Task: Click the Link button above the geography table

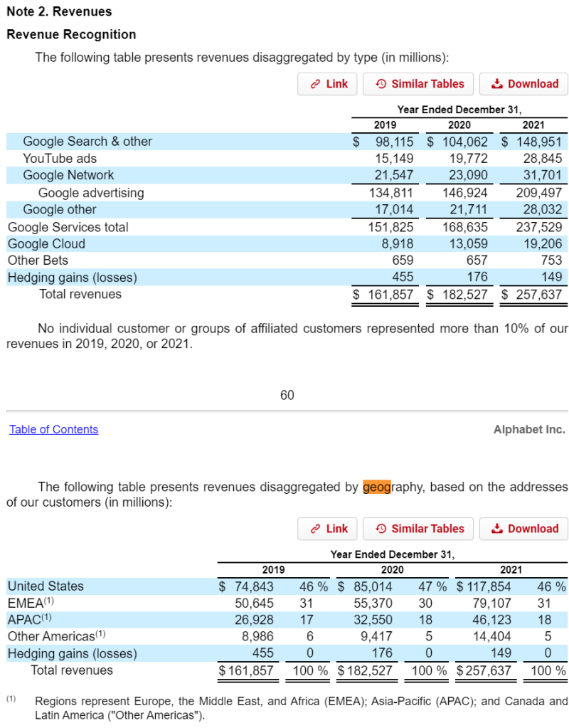Action: (x=327, y=529)
